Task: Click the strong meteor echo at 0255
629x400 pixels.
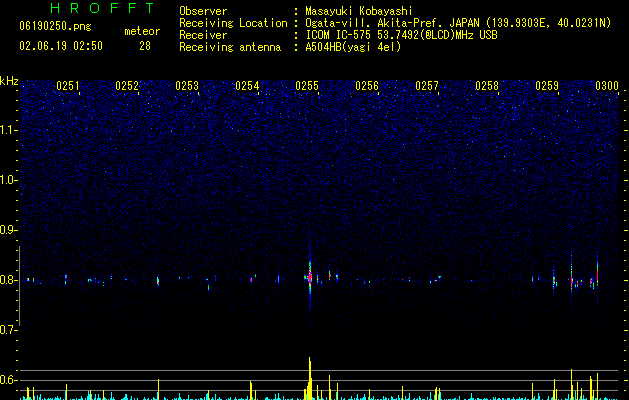Action: (310, 276)
